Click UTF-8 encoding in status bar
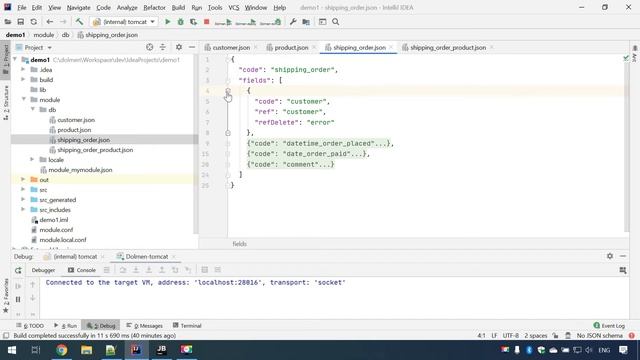The width and height of the screenshot is (640, 360). tap(511, 336)
